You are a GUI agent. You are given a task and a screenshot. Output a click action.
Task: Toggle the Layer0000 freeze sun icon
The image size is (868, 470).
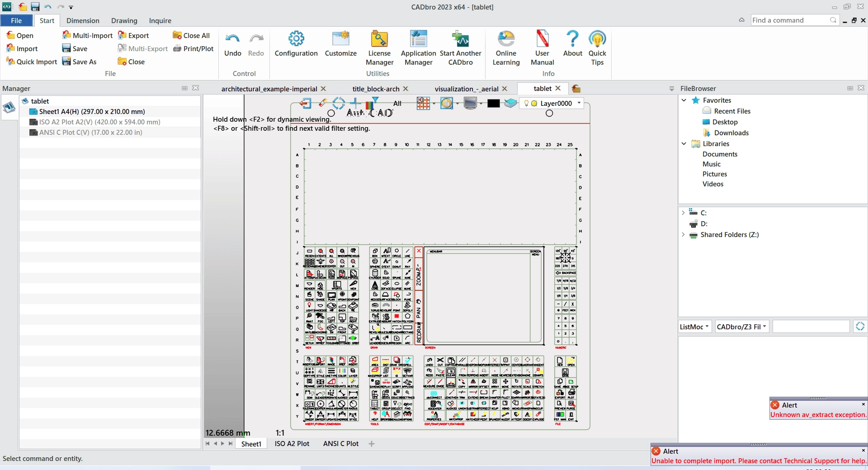(x=534, y=103)
